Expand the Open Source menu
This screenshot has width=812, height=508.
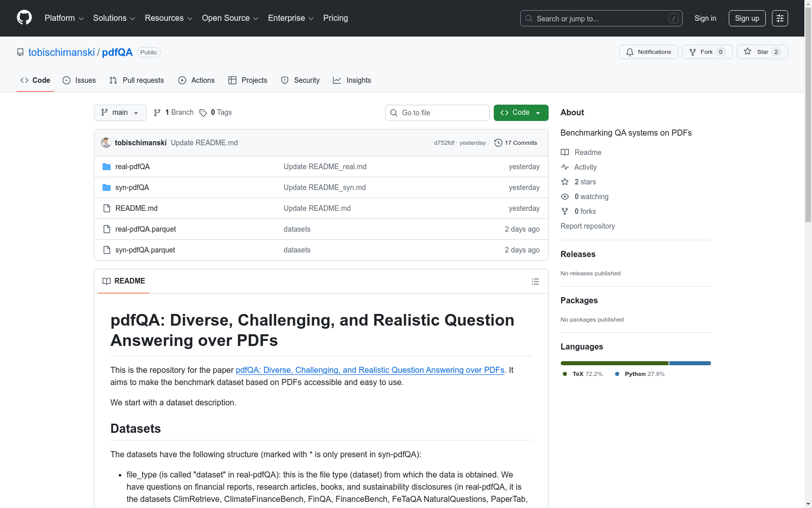[230, 18]
